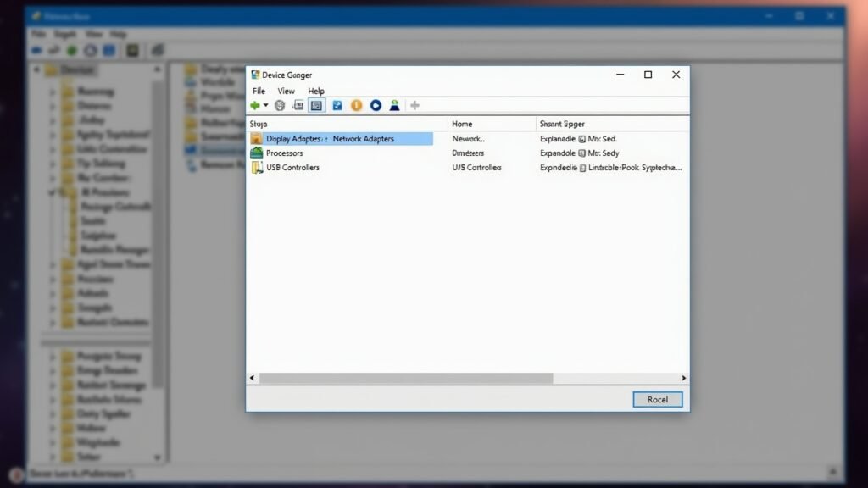Screen dimensions: 868x488
Task: Open the File menu
Action: [x=259, y=91]
